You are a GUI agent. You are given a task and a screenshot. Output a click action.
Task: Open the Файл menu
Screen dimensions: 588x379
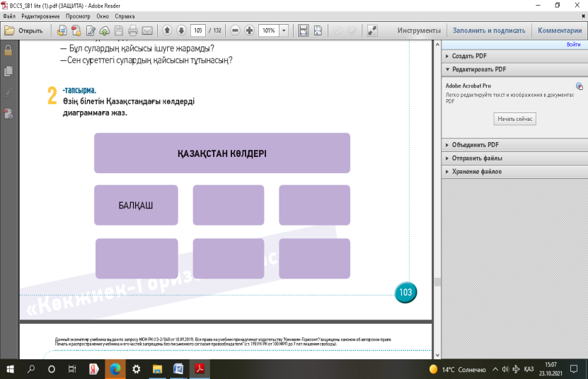[x=9, y=16]
